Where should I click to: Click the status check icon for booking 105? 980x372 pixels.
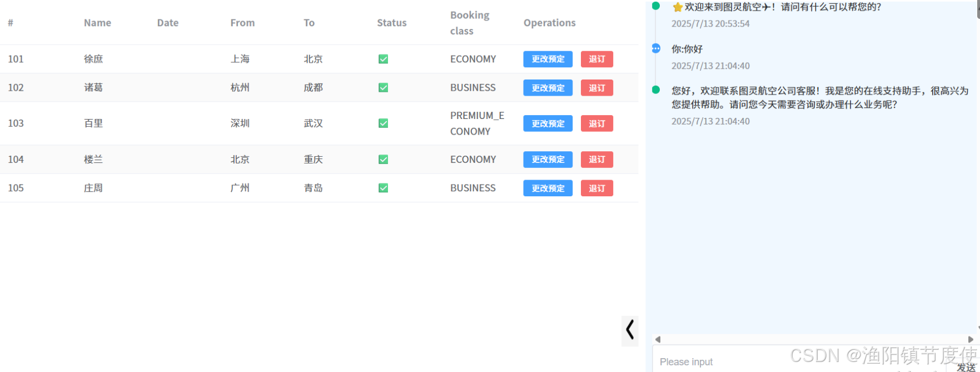pos(383,188)
